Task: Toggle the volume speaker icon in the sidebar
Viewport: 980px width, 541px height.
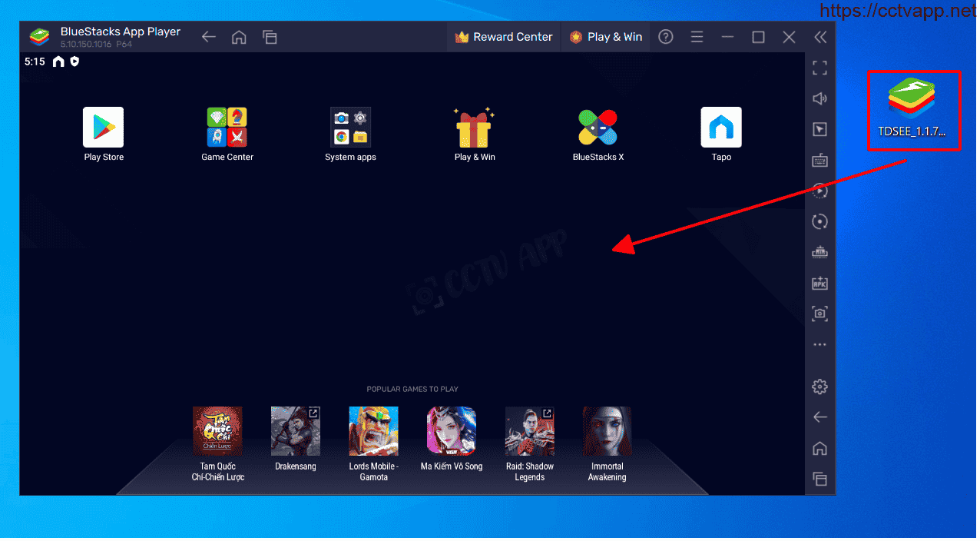Action: tap(819, 98)
